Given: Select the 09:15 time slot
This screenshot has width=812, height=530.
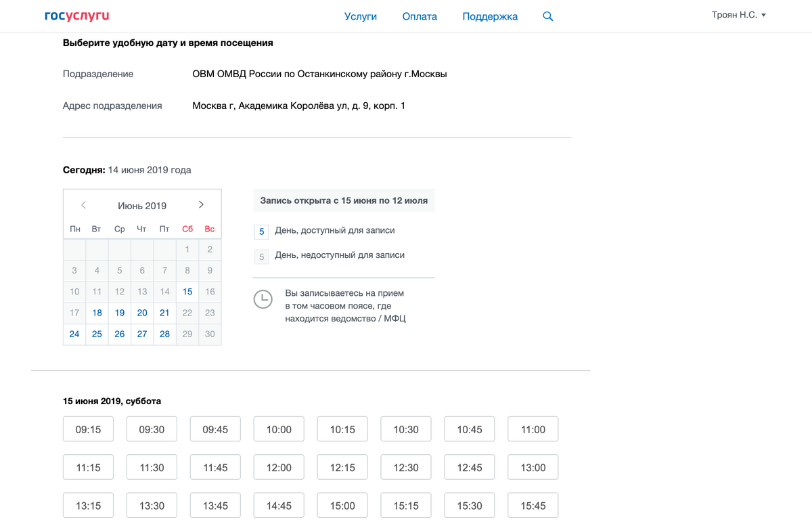Looking at the screenshot, I should click(88, 429).
